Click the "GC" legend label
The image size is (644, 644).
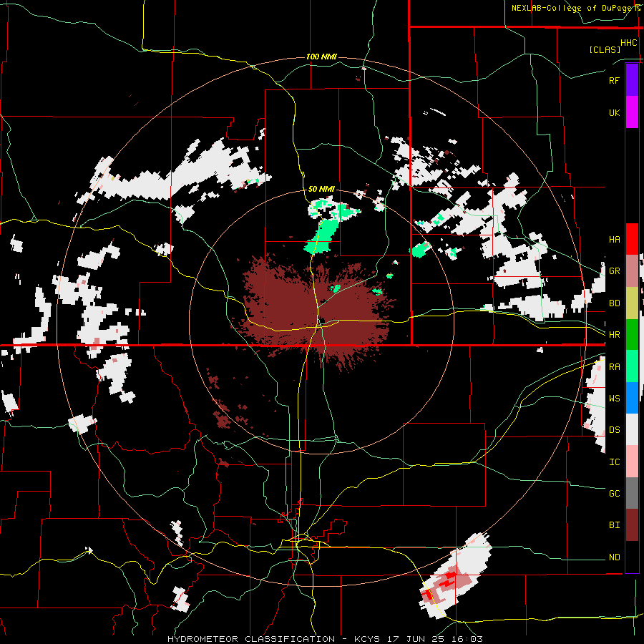tap(614, 493)
